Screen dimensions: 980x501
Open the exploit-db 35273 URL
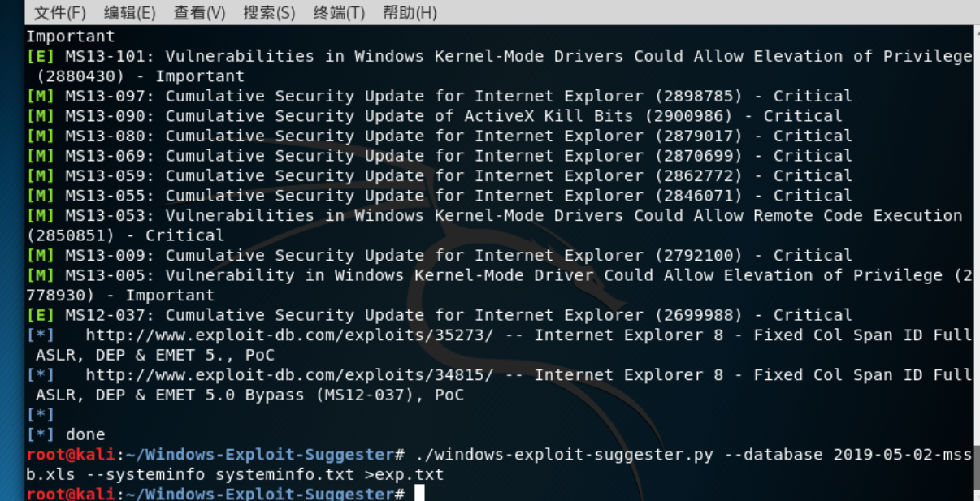[x=289, y=335]
